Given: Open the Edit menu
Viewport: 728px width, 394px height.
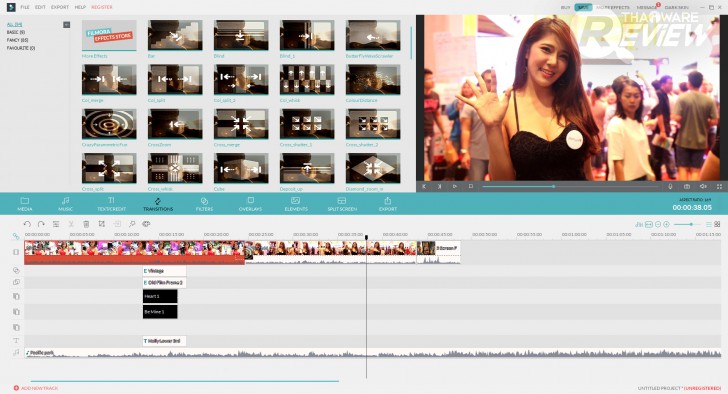Looking at the screenshot, I should 40,7.
